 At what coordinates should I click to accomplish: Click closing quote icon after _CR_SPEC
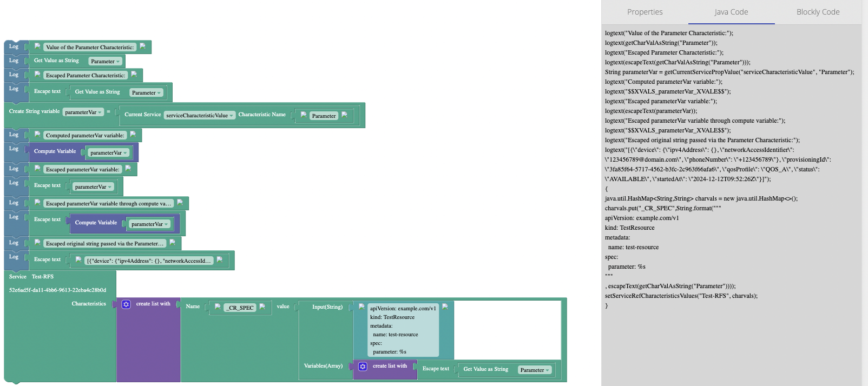[262, 307]
